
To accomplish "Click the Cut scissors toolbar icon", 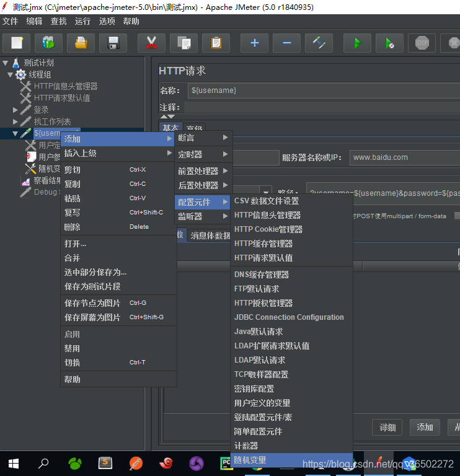I will [x=151, y=43].
